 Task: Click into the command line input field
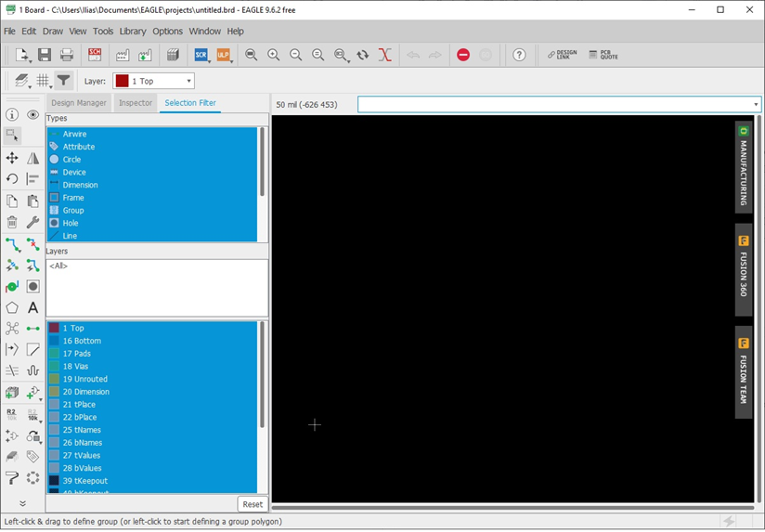click(553, 105)
